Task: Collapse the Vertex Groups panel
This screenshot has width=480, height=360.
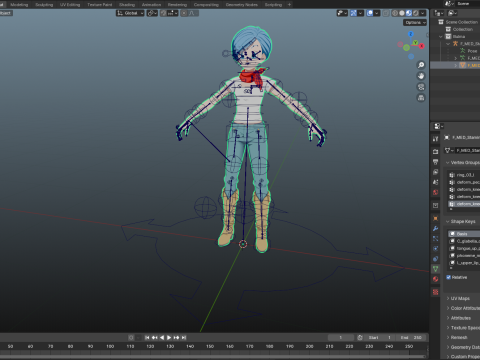Action: (448, 163)
